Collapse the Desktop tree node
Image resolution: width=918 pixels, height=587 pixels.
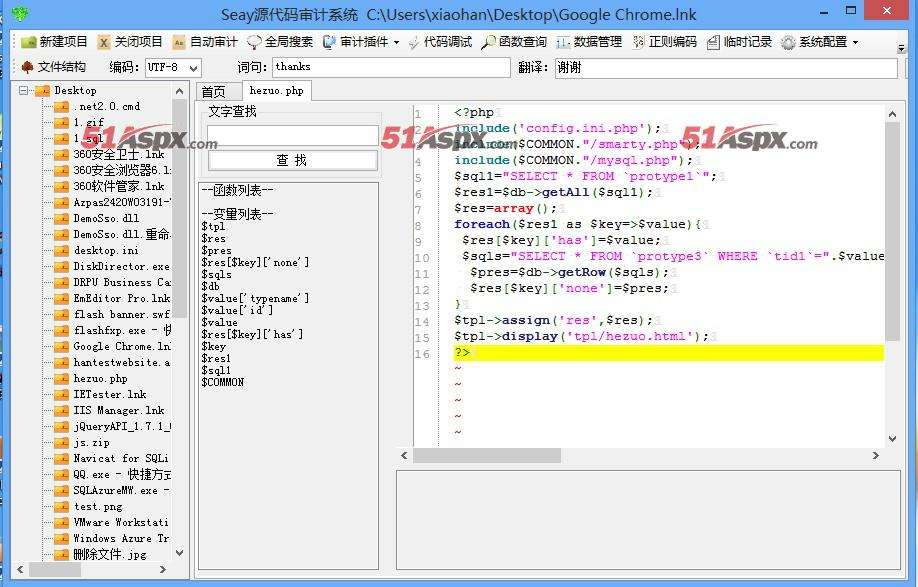coord(23,90)
